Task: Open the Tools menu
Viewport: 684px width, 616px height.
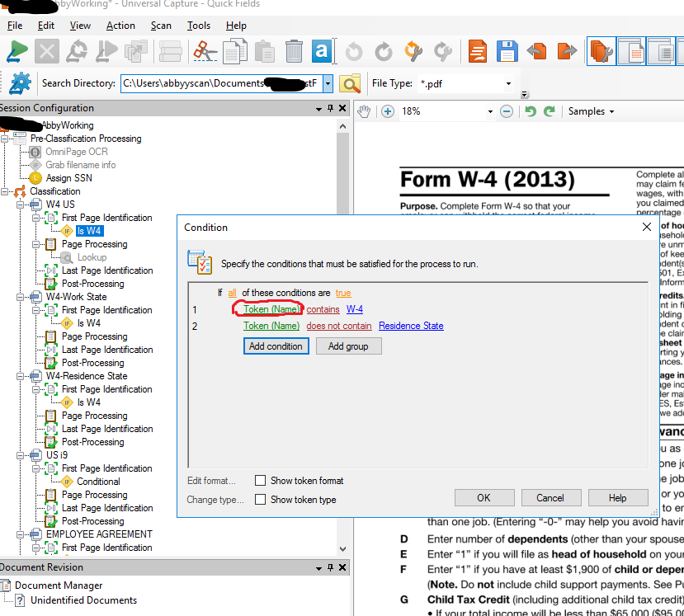Action: point(199,26)
